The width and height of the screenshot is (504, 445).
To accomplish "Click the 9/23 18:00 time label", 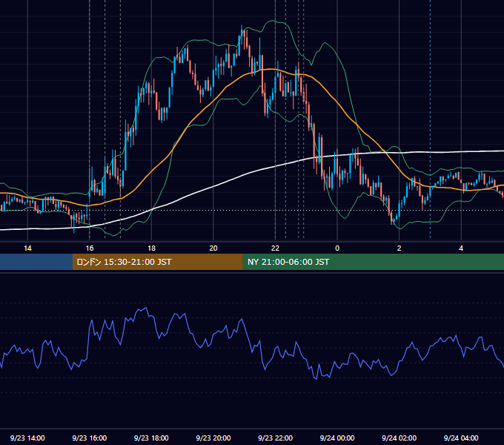I will (x=151, y=438).
